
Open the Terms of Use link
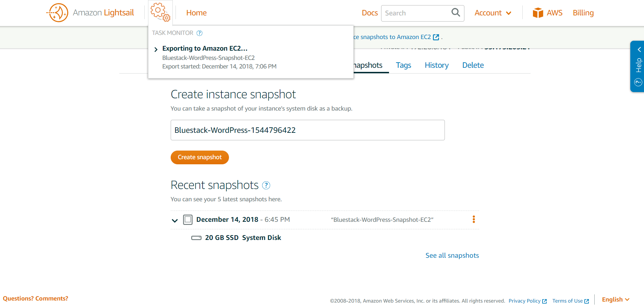click(567, 301)
